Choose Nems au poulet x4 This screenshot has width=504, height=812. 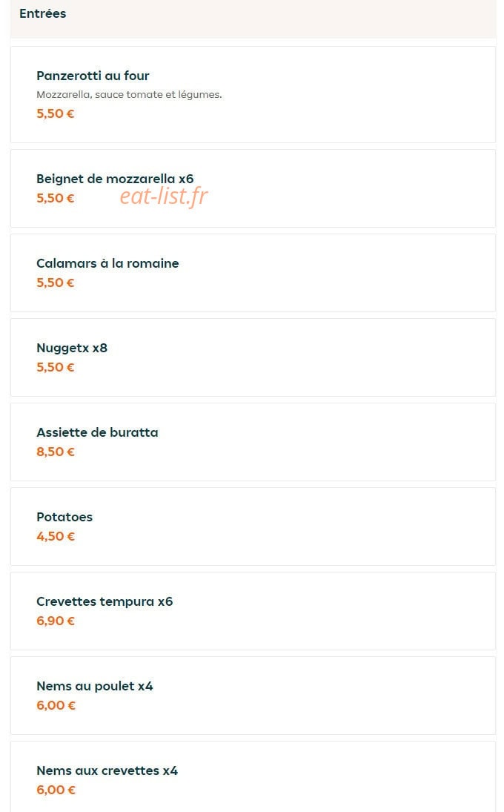point(253,695)
